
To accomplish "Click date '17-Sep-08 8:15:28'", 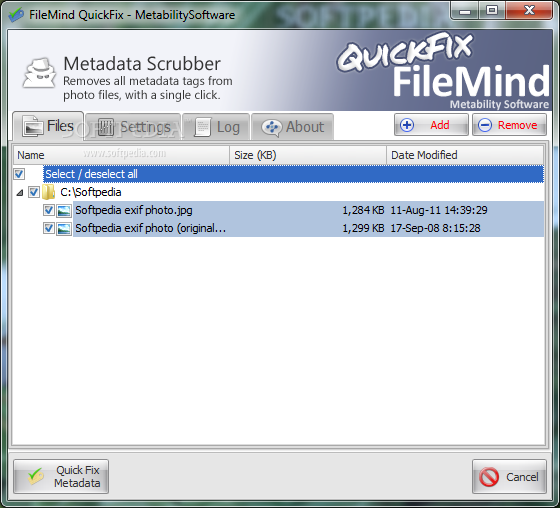I will [x=435, y=228].
